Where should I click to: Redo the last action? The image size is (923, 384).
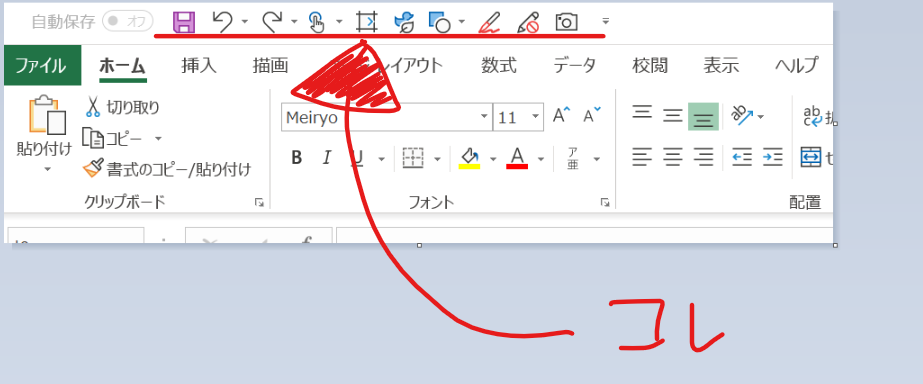tap(272, 22)
